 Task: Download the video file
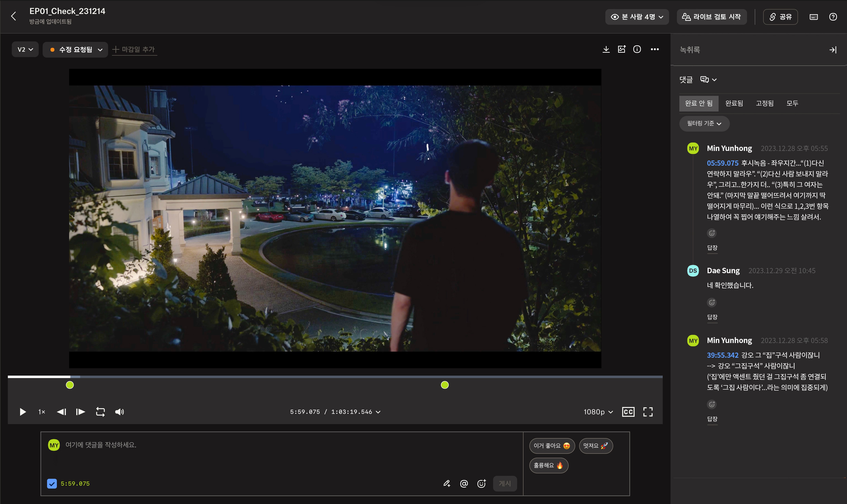(606, 50)
